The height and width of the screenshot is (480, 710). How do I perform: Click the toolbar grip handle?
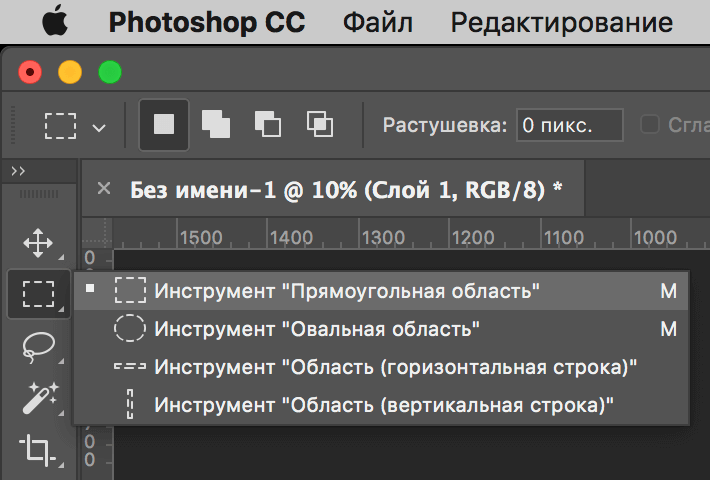(x=39, y=194)
